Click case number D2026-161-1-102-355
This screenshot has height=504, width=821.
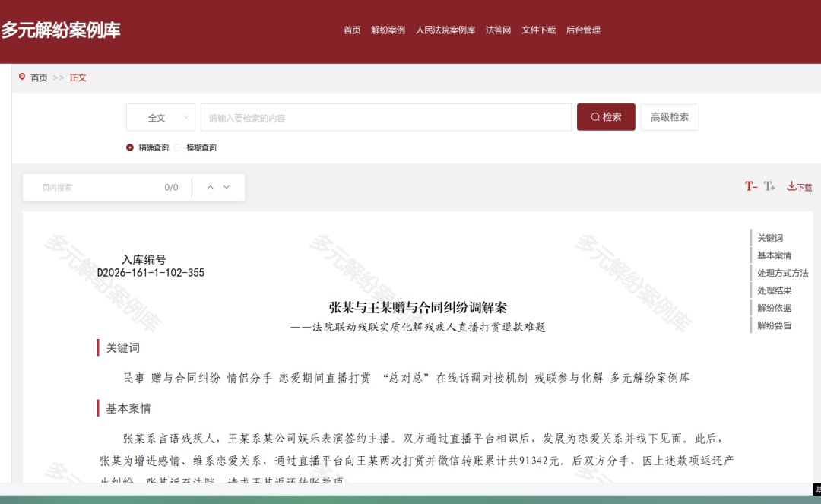point(151,273)
